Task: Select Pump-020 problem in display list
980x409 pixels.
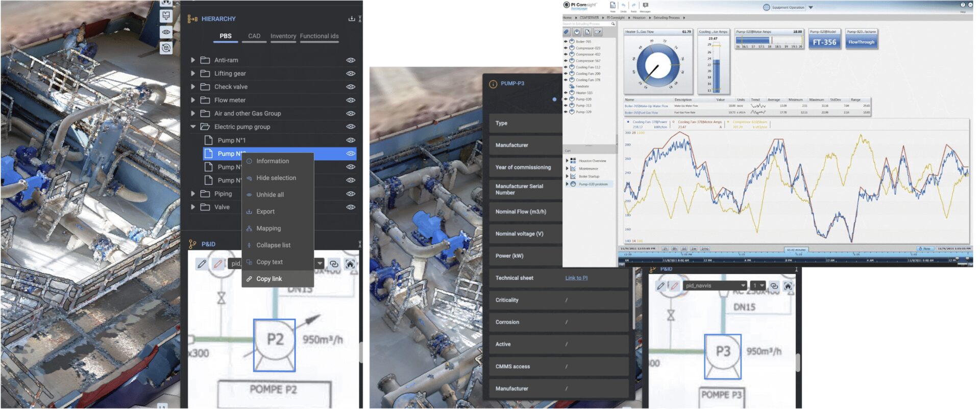Action: click(593, 184)
